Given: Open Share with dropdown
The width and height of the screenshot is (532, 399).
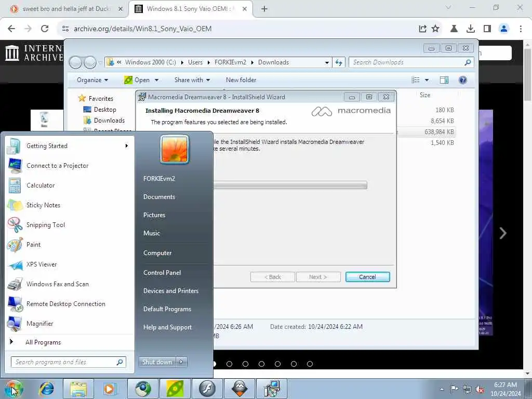Looking at the screenshot, I should coord(192,80).
